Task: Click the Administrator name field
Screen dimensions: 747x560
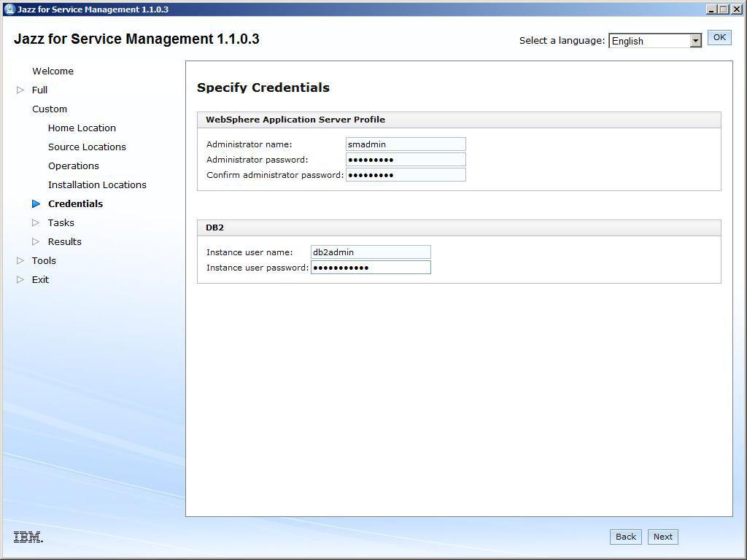Action: coord(406,144)
